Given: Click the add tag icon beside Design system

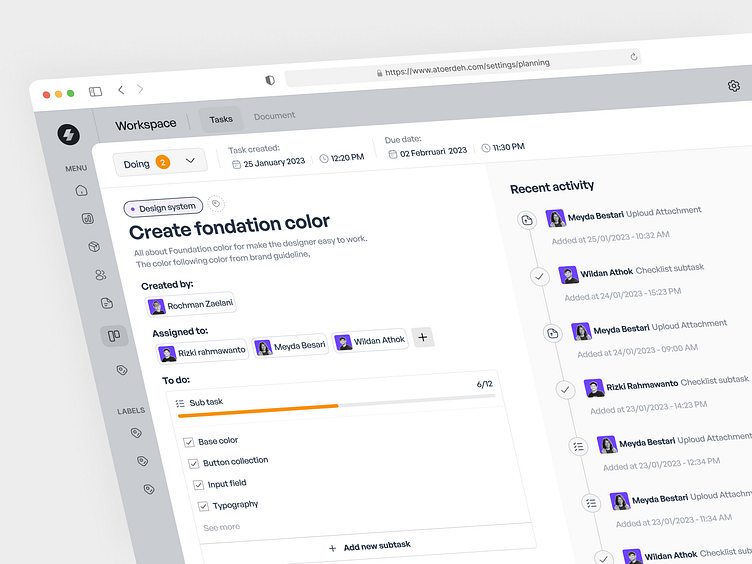Looking at the screenshot, I should tap(217, 204).
